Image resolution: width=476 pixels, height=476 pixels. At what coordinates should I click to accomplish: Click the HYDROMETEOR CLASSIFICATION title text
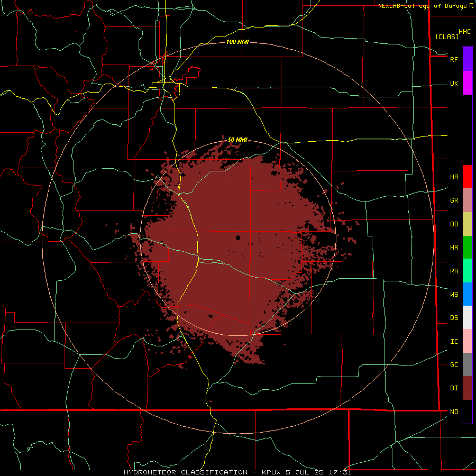[186, 472]
